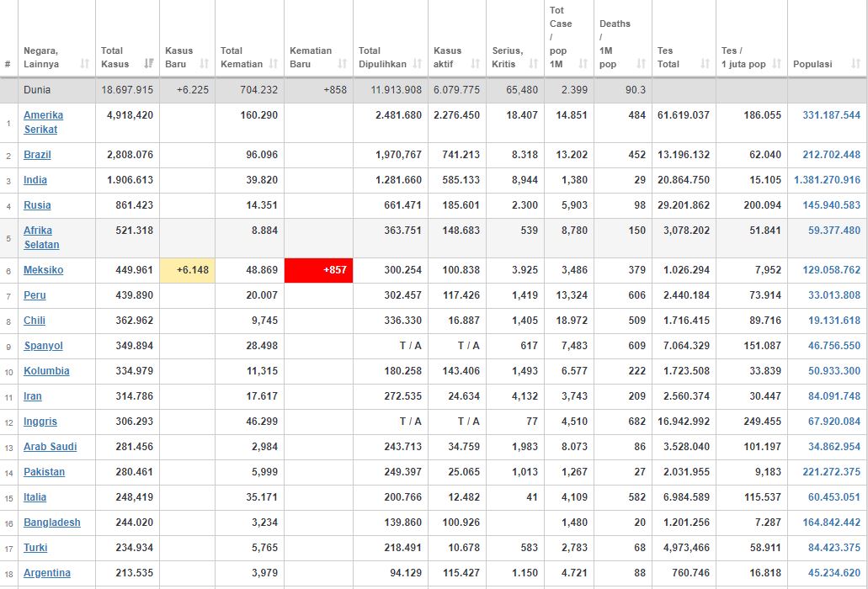Image resolution: width=868 pixels, height=589 pixels.
Task: Sort by Tes Total arrows icon
Action: (706, 64)
